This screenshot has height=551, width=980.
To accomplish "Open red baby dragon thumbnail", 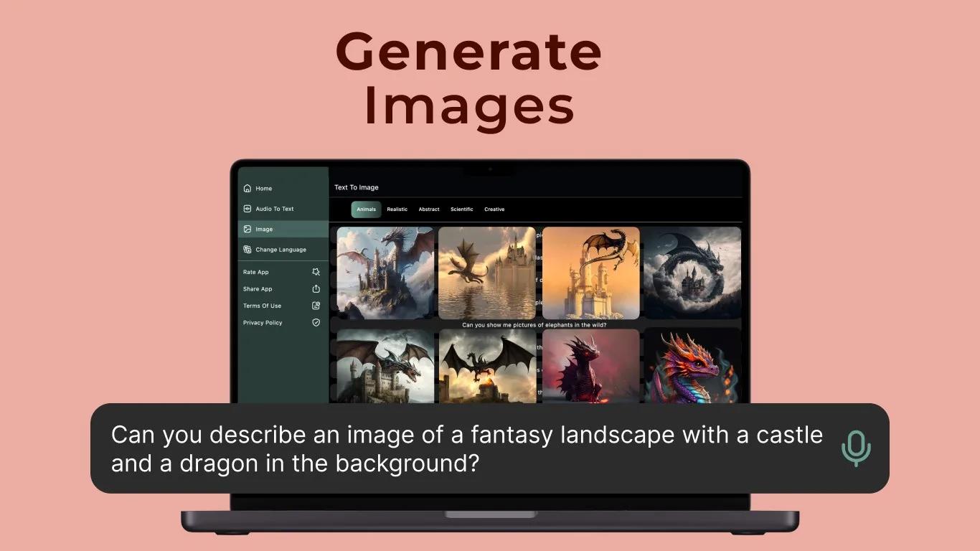I will [x=591, y=366].
